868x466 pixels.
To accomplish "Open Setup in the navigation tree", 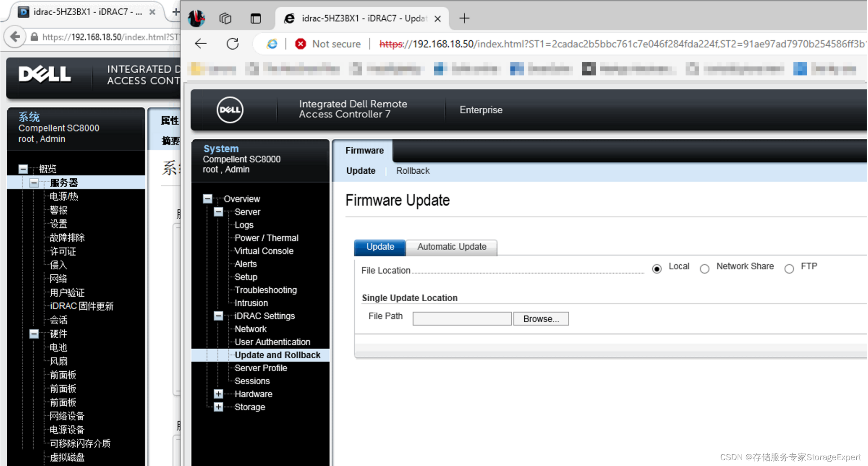I will coord(246,277).
